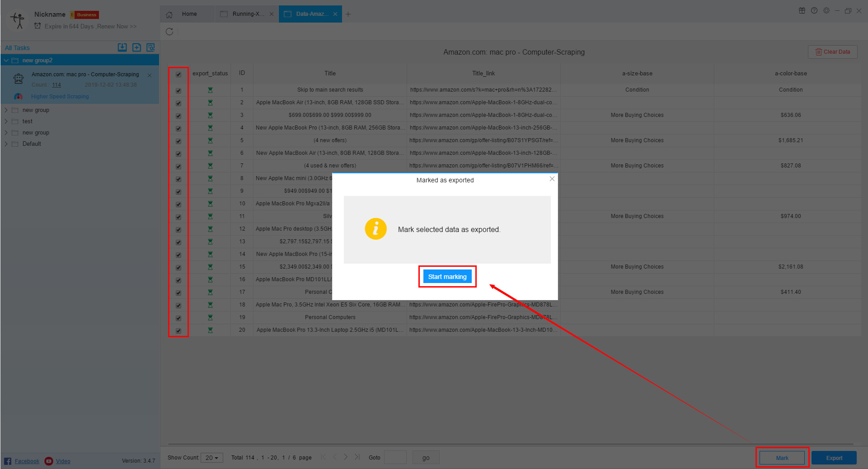Open the Video link

pyautogui.click(x=63, y=461)
